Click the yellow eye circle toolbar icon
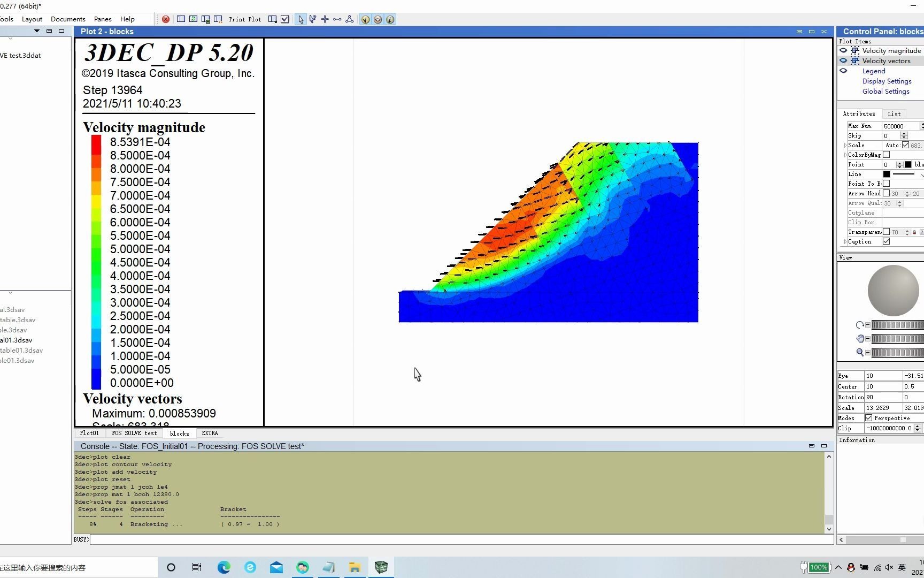This screenshot has width=924, height=578. click(x=378, y=19)
